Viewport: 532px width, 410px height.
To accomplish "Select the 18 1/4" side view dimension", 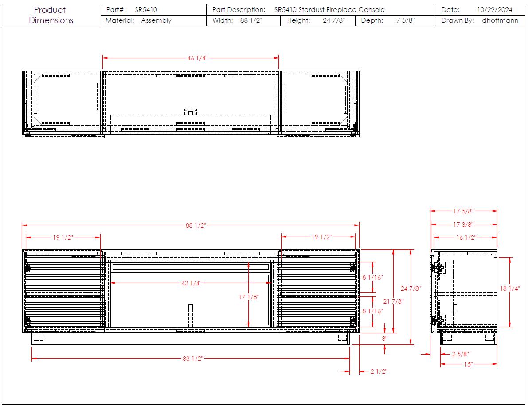I will (510, 288).
